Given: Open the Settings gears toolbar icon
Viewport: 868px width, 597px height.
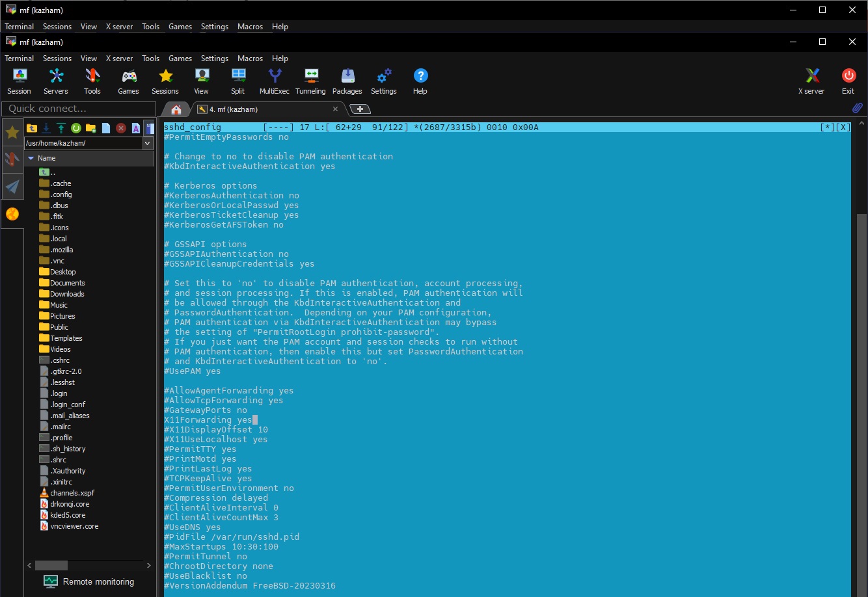Looking at the screenshot, I should [384, 81].
